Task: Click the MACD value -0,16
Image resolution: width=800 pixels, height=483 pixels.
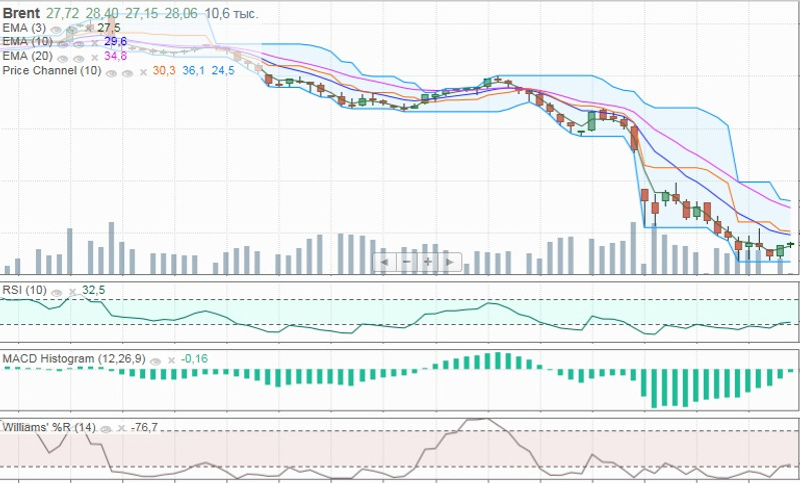Action: (x=194, y=359)
